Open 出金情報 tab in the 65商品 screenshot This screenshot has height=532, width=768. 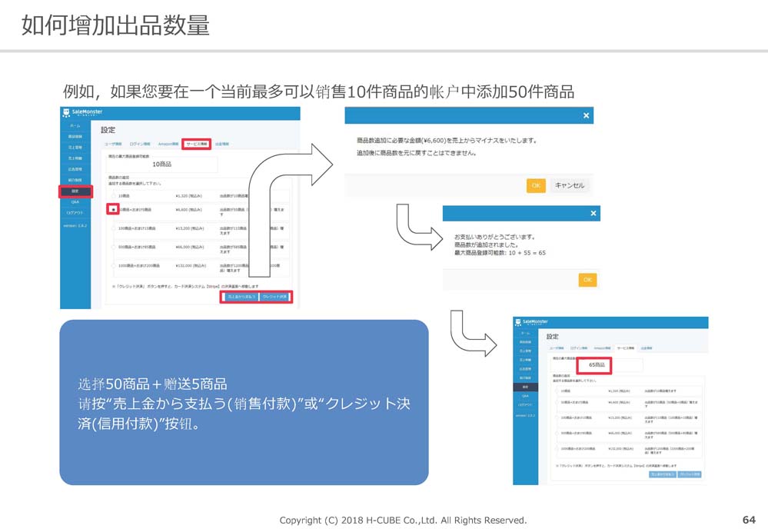coord(647,348)
